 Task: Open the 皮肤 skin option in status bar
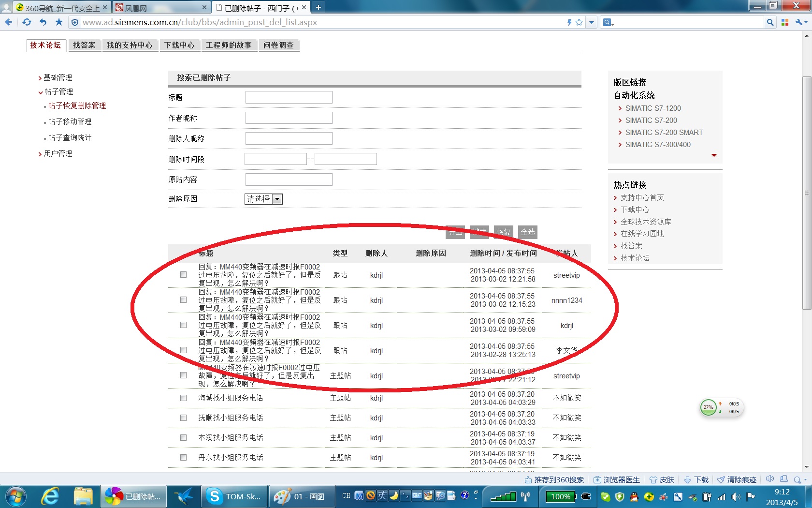(x=662, y=479)
